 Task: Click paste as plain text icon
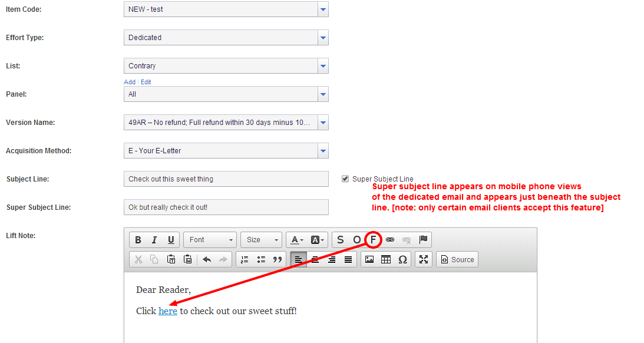(171, 260)
